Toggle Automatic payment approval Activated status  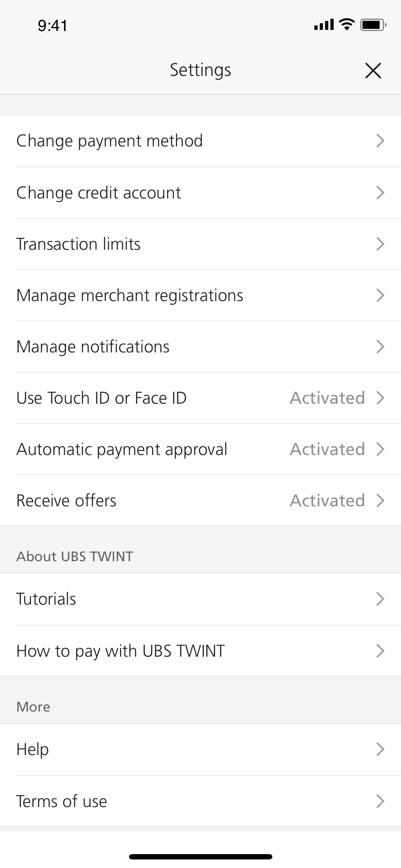(327, 449)
